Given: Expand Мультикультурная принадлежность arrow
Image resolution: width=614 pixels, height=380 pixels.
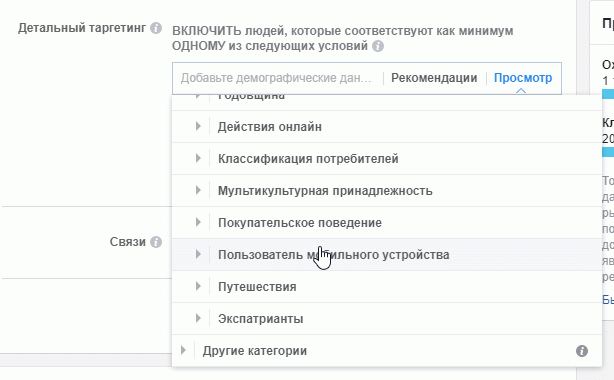Looking at the screenshot, I should click(x=198, y=190).
